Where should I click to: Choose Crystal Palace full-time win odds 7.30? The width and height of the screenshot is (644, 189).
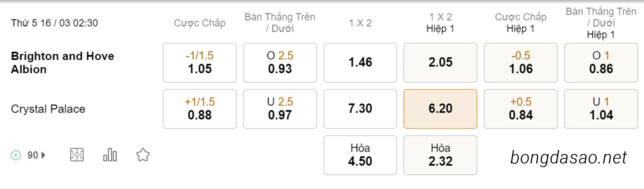[360, 109]
